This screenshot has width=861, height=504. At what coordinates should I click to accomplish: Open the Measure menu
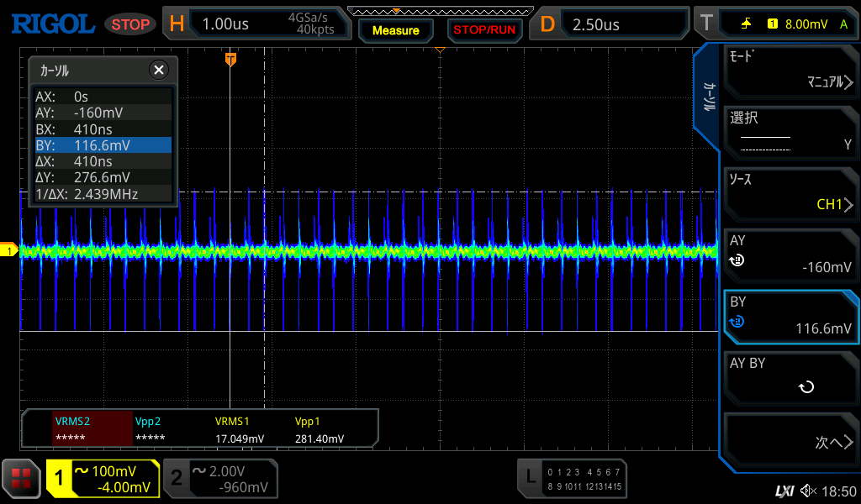[395, 30]
